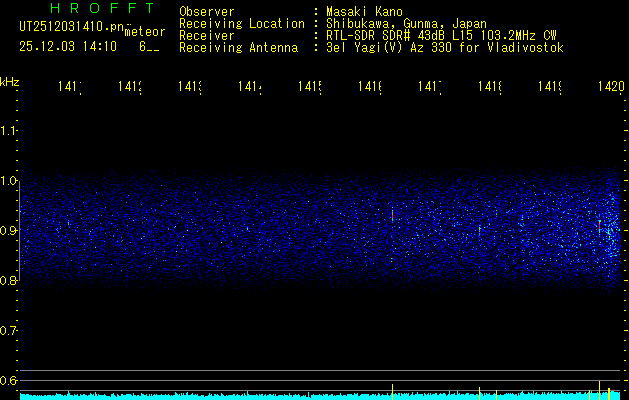Click the 0.7 kHz frequency label
Image resolution: width=629 pixels, height=400 pixels.
click(x=9, y=331)
